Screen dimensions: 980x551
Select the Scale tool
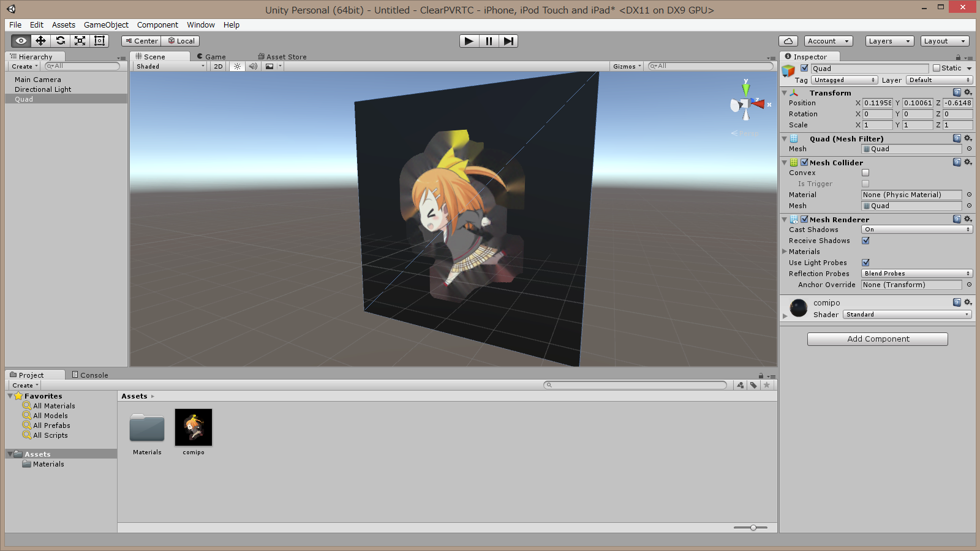pyautogui.click(x=80, y=41)
